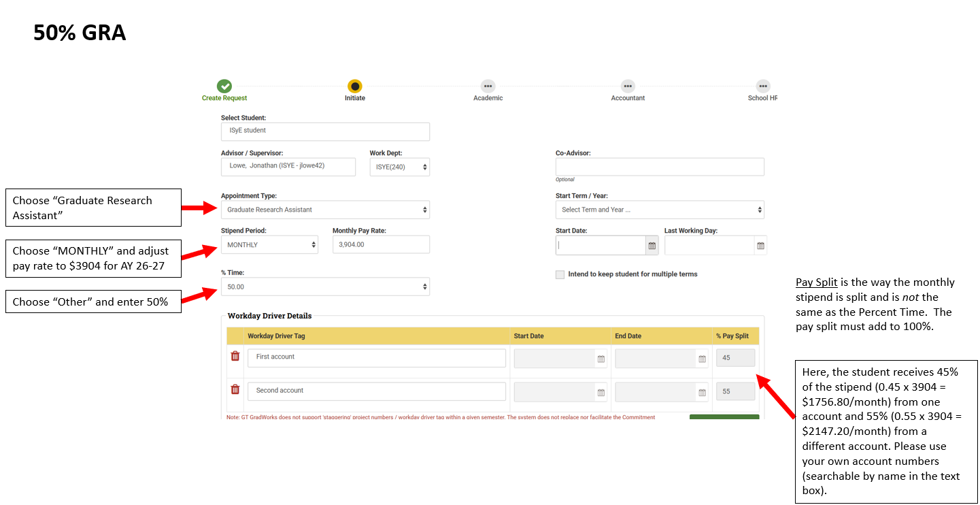Click the Academic step icon

pos(488,86)
